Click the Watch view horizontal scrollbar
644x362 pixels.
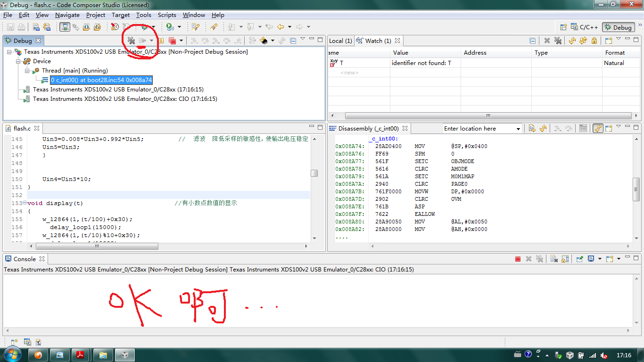[x=488, y=115]
